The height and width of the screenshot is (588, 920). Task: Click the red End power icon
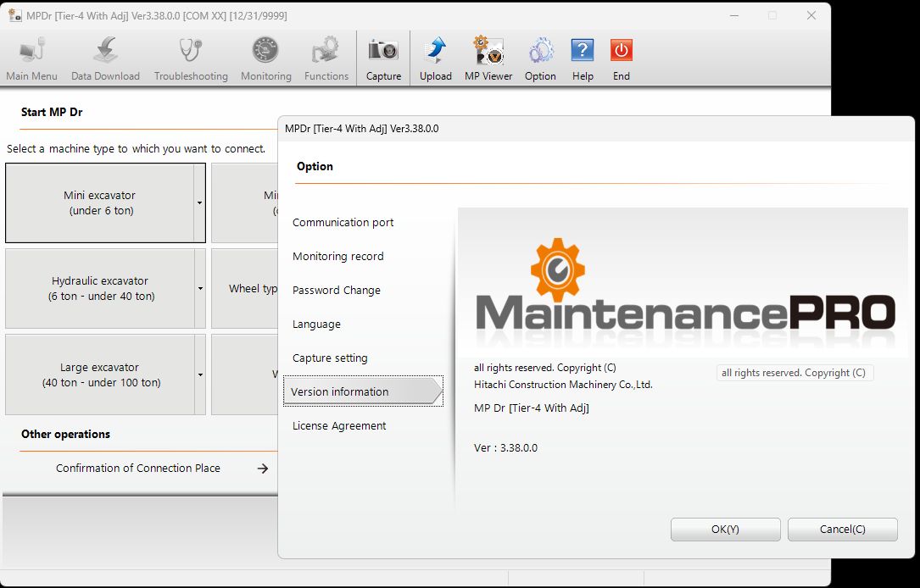point(622,58)
